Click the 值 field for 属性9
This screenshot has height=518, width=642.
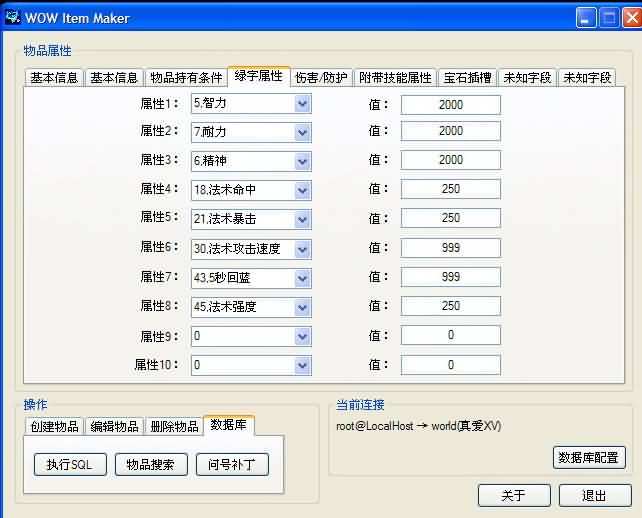[450, 335]
